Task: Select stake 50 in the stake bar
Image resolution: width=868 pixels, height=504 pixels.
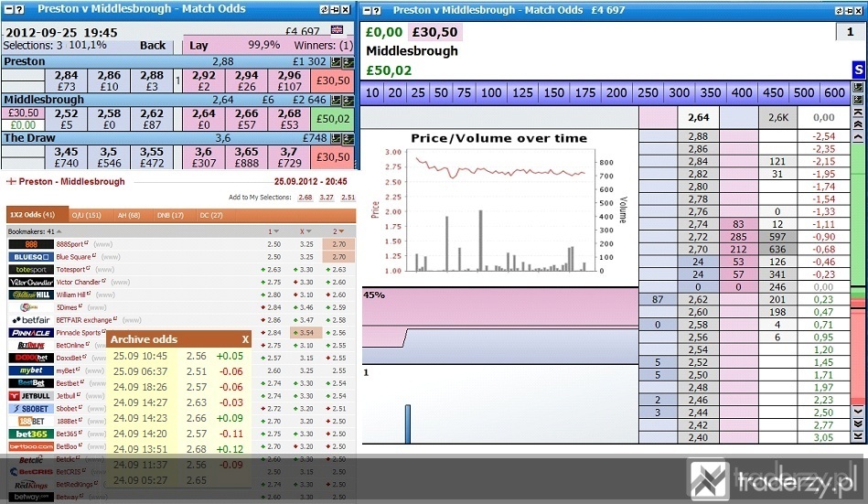Action: 441,92
